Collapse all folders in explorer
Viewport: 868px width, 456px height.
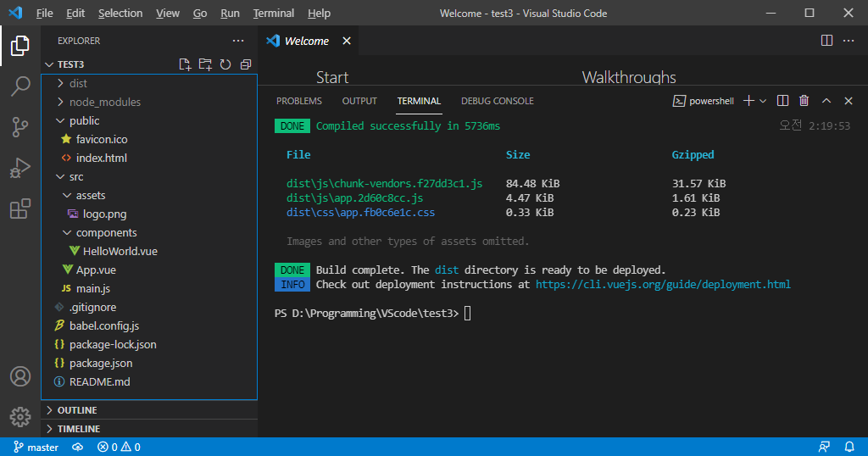(246, 64)
